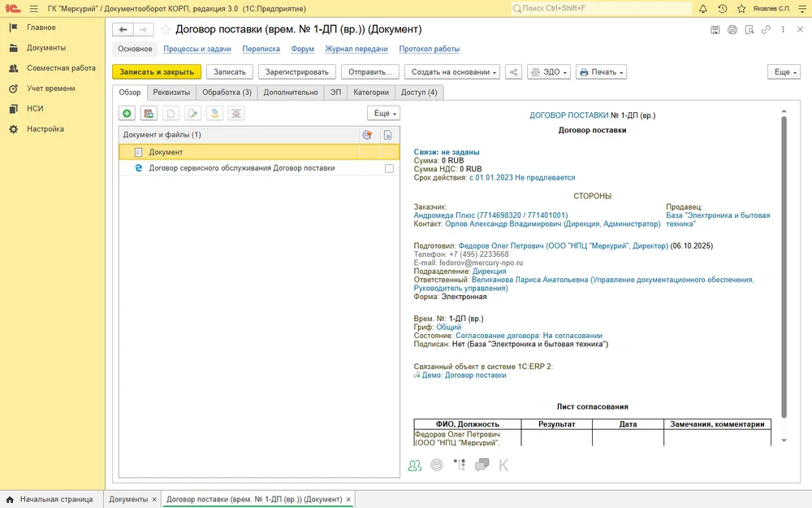Viewport: 812px width, 508px height.
Task: Click the printer icon in the header
Action: tap(732, 30)
